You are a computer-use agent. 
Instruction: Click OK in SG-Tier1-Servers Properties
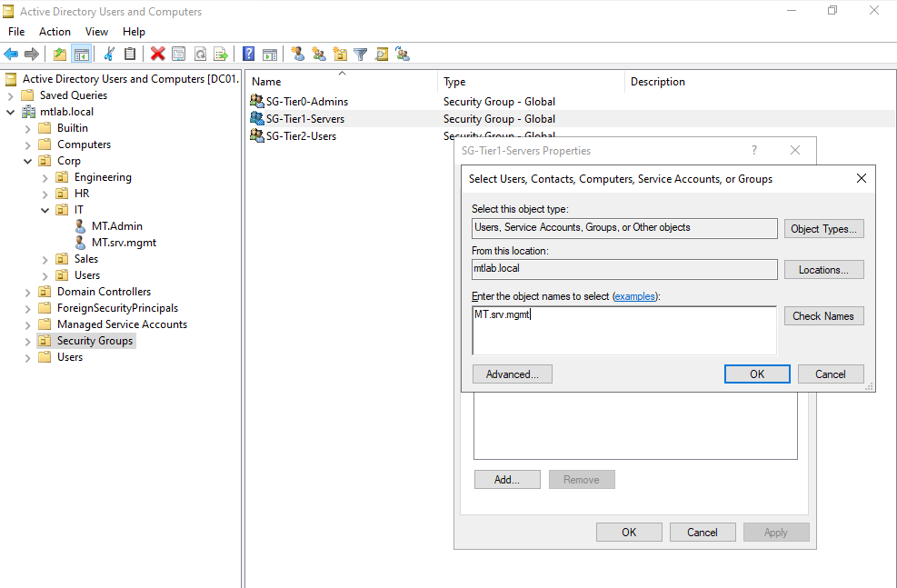(x=629, y=532)
